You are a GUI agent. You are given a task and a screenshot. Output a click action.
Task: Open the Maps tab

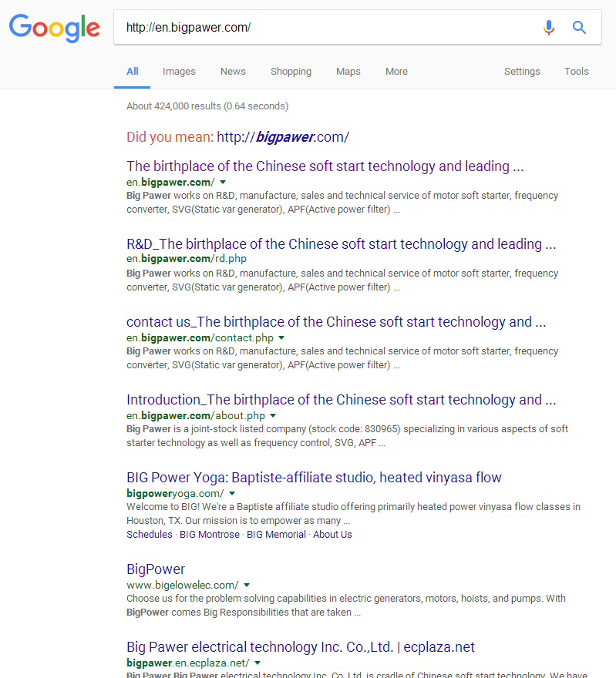tap(348, 72)
